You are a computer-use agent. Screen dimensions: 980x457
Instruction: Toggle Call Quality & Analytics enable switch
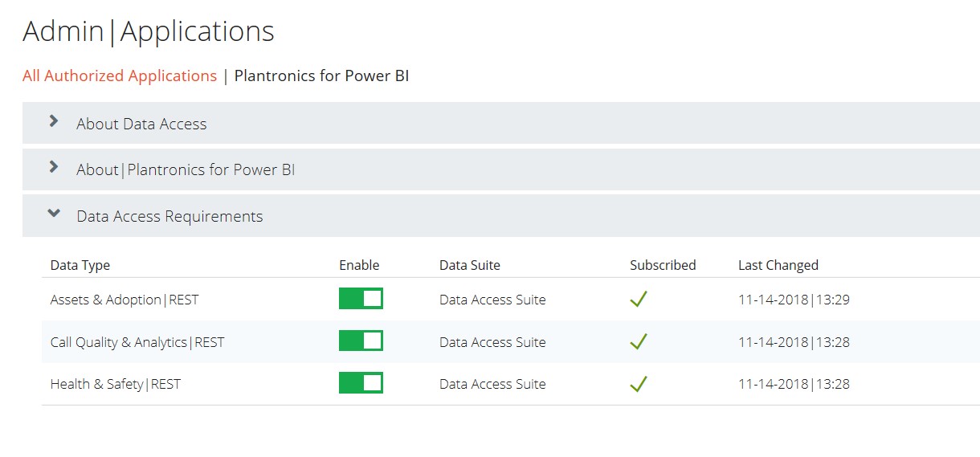(361, 341)
